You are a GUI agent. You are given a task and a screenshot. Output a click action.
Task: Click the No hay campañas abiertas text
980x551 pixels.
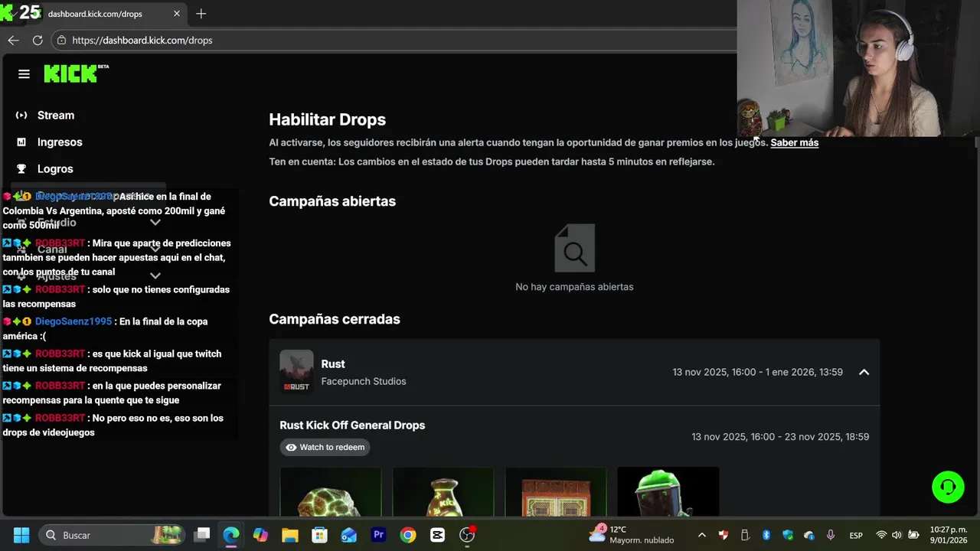tap(574, 287)
